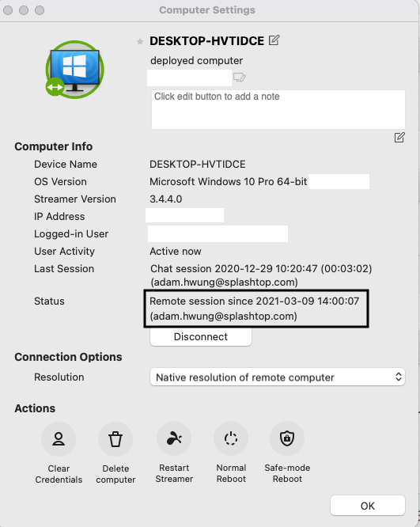Click the Restart Streamer icon

coord(174,438)
